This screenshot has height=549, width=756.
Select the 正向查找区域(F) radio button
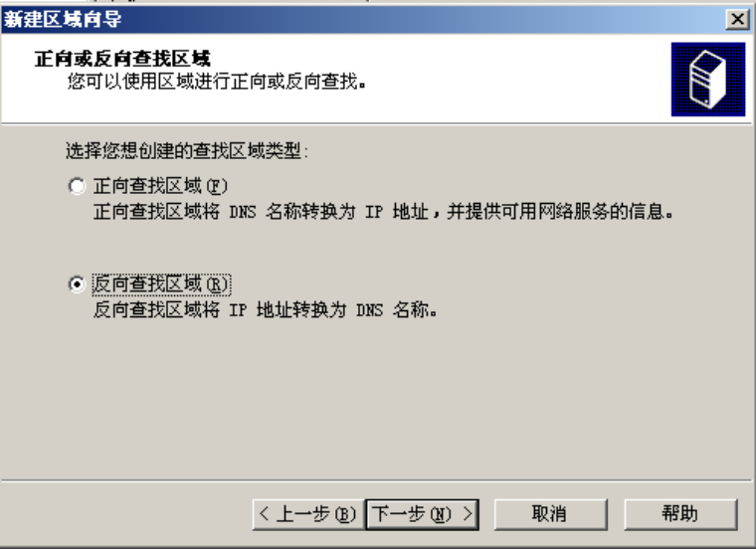(x=77, y=186)
